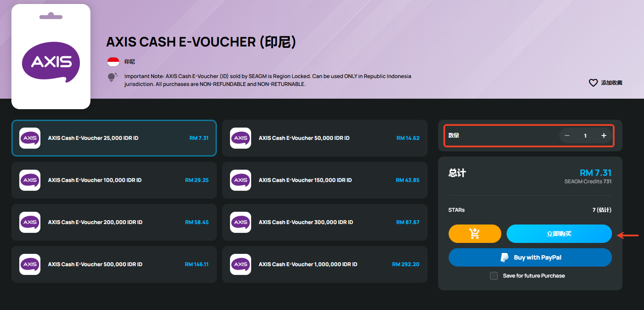This screenshot has width=644, height=310.
Task: Click the large AXIS gift card image
Action: 51,57
